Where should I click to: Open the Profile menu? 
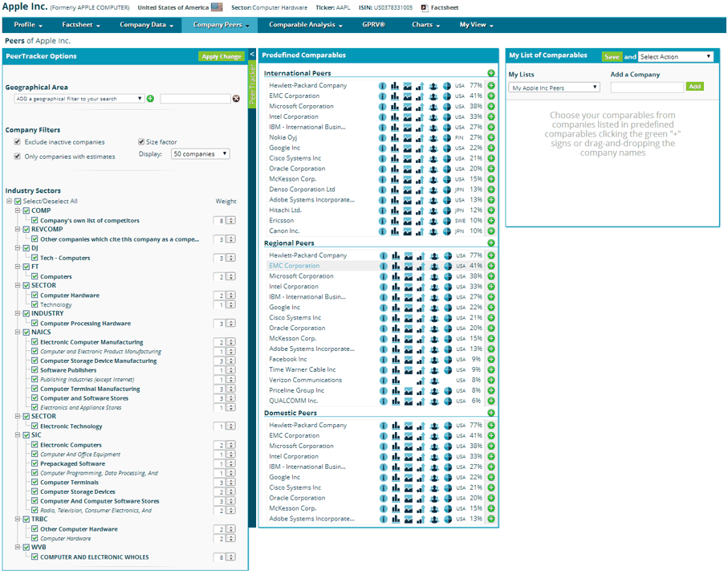coord(28,25)
